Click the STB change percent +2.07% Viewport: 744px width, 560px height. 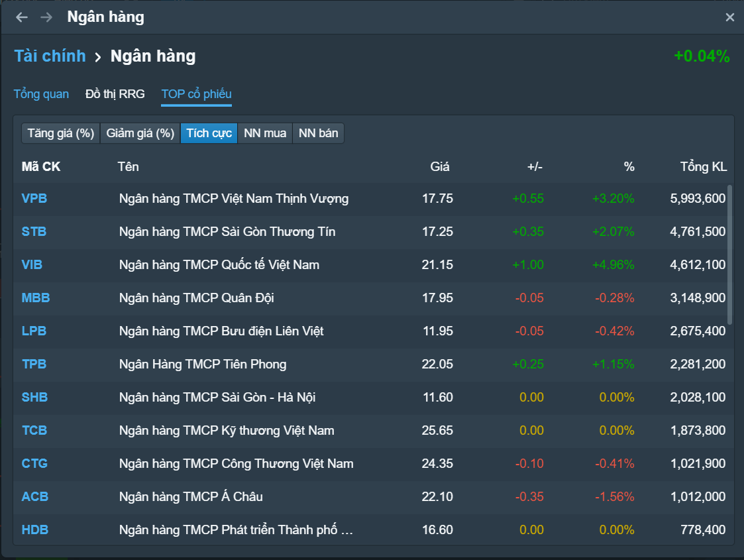click(613, 231)
